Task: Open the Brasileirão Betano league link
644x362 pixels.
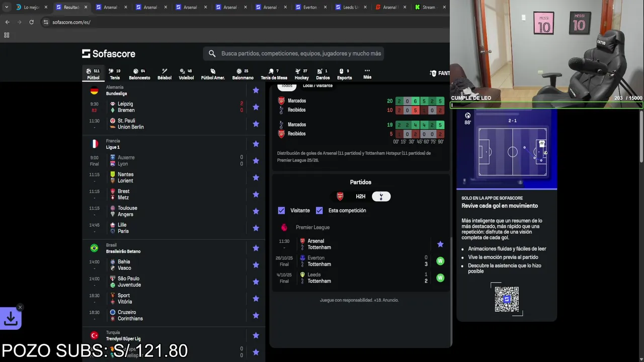Action: [x=123, y=251]
